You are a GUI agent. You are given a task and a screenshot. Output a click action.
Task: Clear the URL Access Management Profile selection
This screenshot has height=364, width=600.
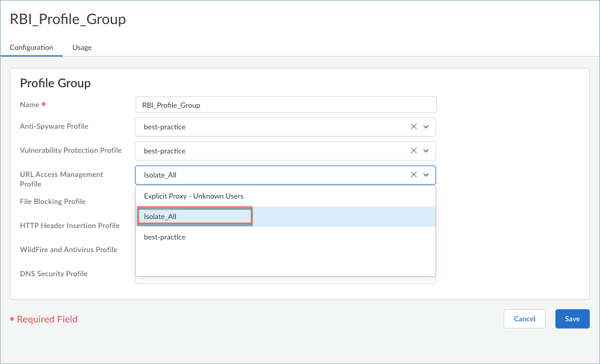(x=413, y=175)
